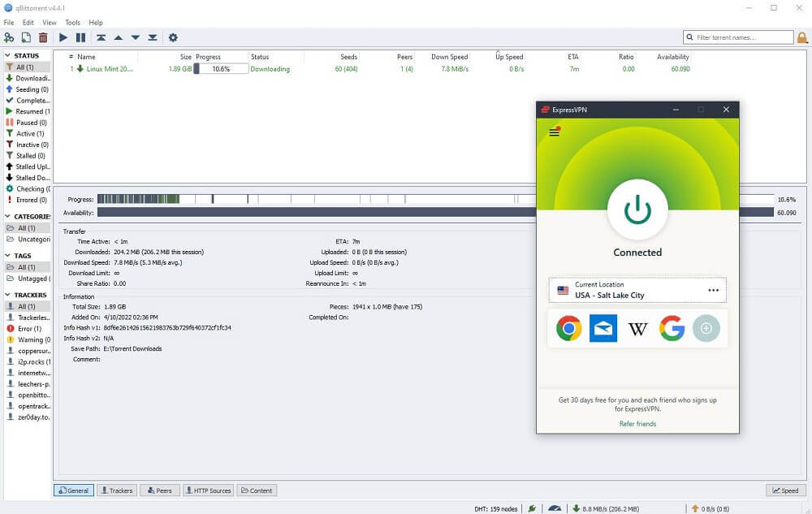Collapse the STATUS sidebar section
812x514 pixels.
click(x=8, y=55)
